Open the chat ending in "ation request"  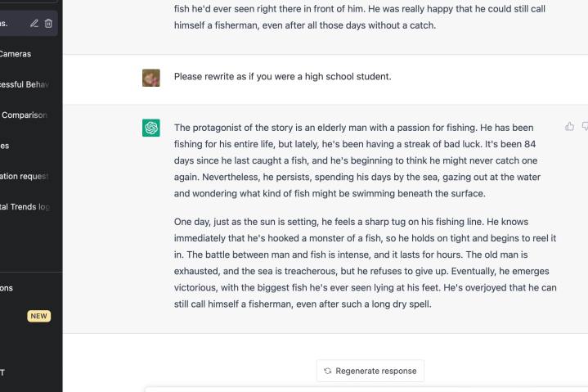click(25, 176)
